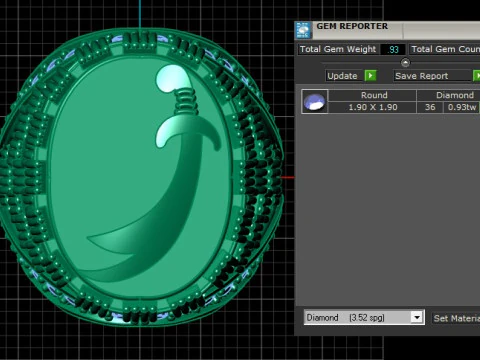Click the Total Gem Count label
The image size is (480, 360).
(445, 49)
